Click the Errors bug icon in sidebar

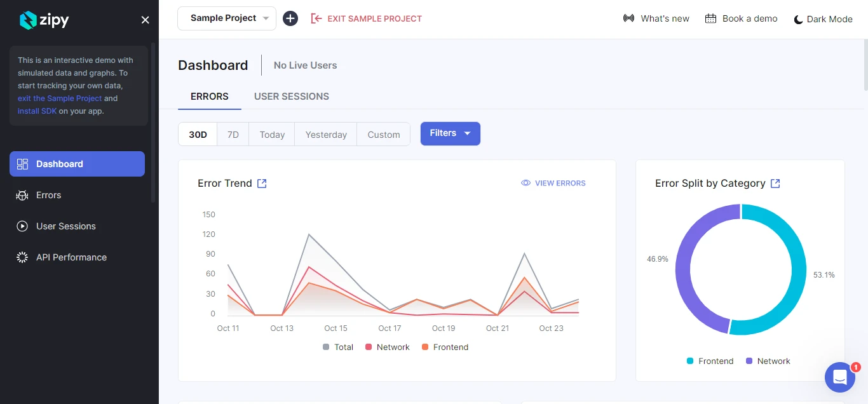(x=22, y=195)
